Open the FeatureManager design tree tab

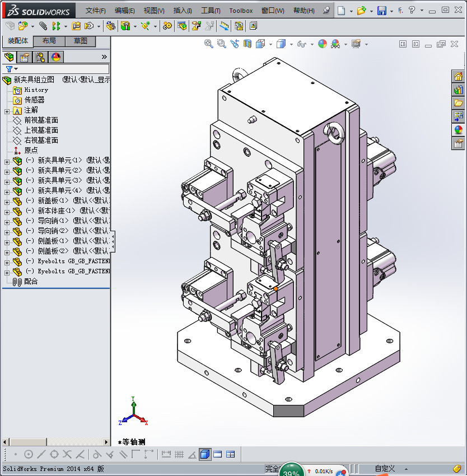[9, 57]
